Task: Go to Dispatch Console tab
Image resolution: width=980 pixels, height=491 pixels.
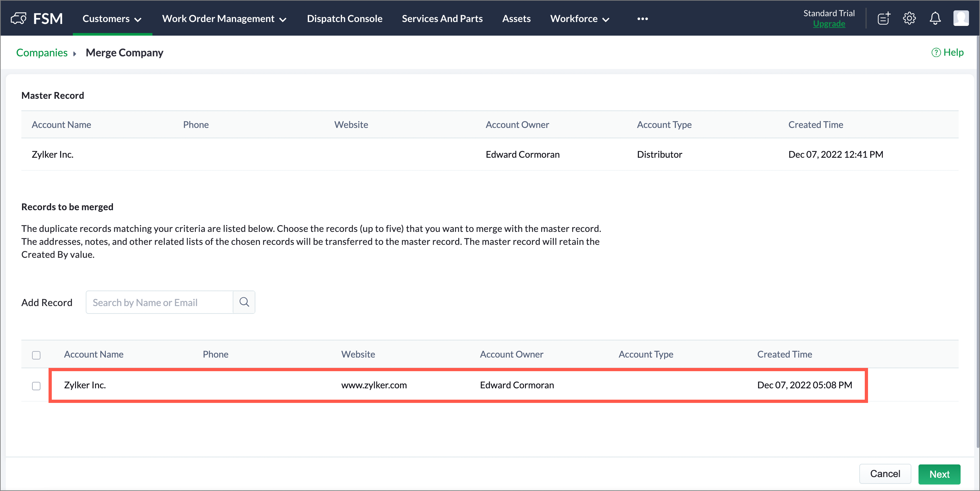Action: [344, 19]
